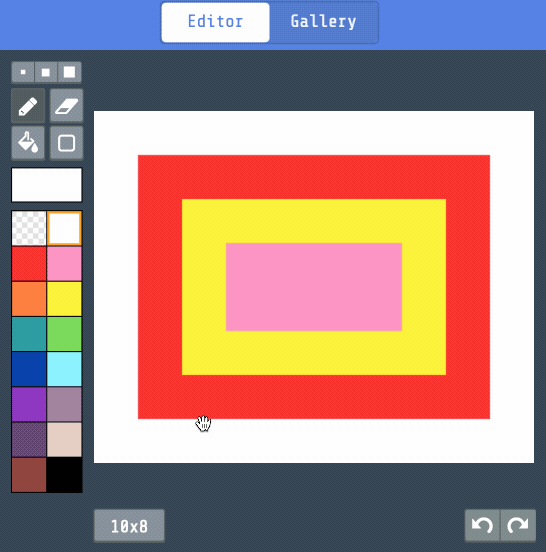Set brush to medium size
This screenshot has height=552, width=546.
tap(46, 72)
